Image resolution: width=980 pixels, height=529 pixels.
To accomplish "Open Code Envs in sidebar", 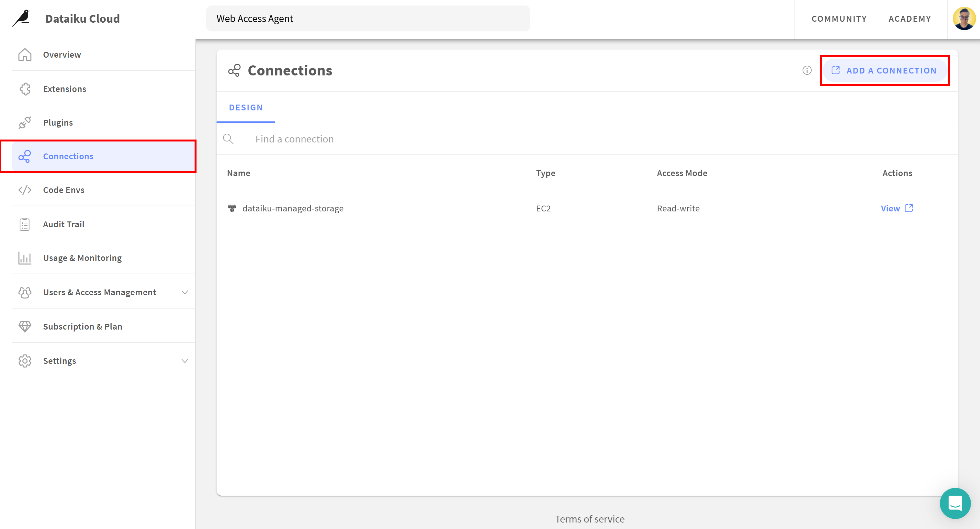I will pyautogui.click(x=104, y=190).
